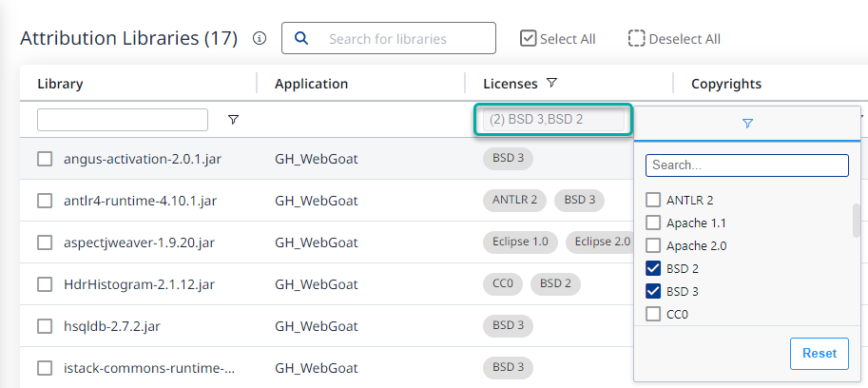Click the Eclipse 1.0 license tag
This screenshot has width=868, height=388.
coord(520,242)
